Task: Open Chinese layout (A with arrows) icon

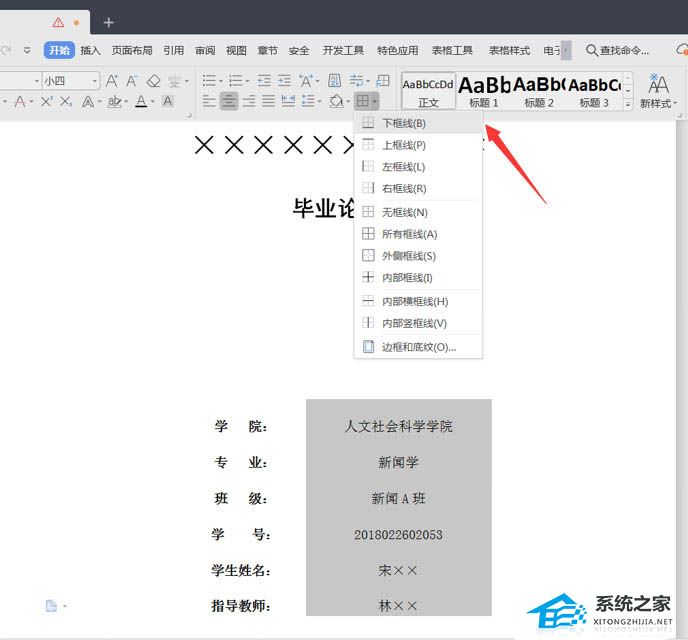Action: [x=306, y=81]
